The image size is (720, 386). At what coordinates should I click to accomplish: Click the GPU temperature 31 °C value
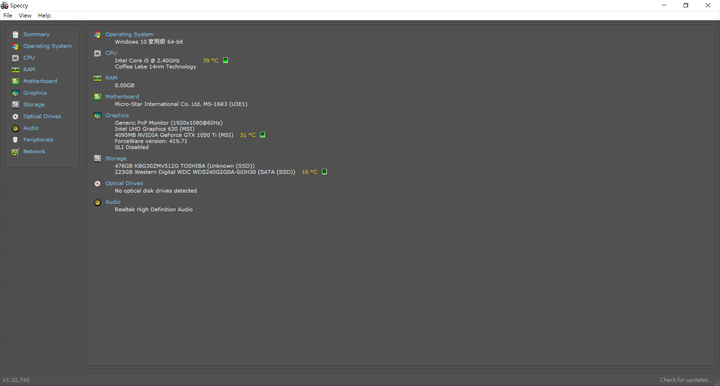click(x=248, y=135)
